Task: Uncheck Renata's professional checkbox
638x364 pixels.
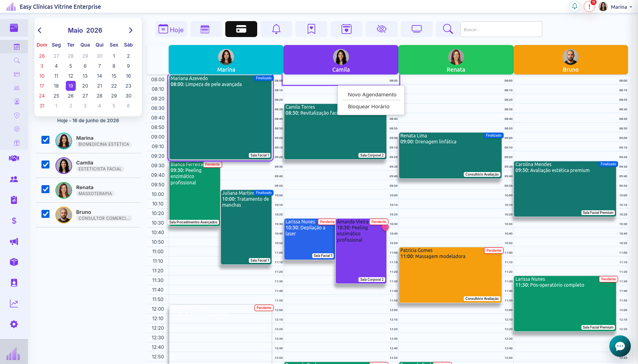Action: click(x=45, y=189)
